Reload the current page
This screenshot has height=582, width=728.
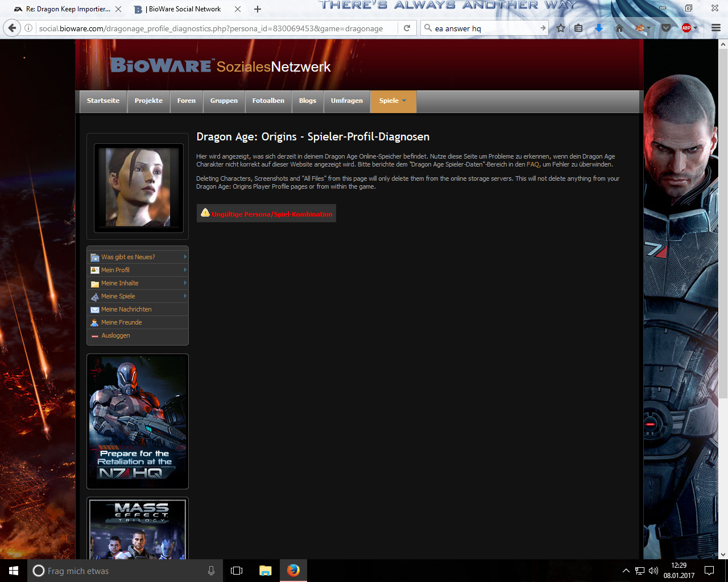tap(407, 28)
